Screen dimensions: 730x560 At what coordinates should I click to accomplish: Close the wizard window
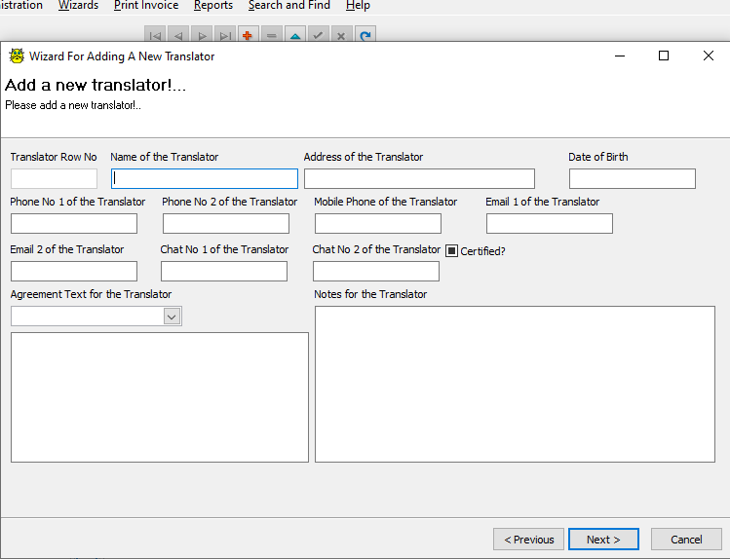(709, 56)
